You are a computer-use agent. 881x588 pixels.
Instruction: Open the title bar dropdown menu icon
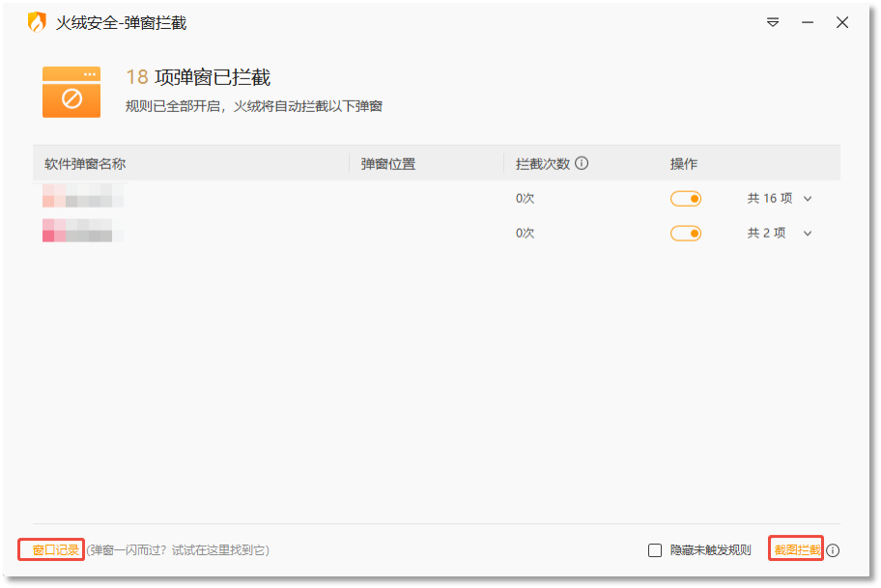[x=773, y=22]
